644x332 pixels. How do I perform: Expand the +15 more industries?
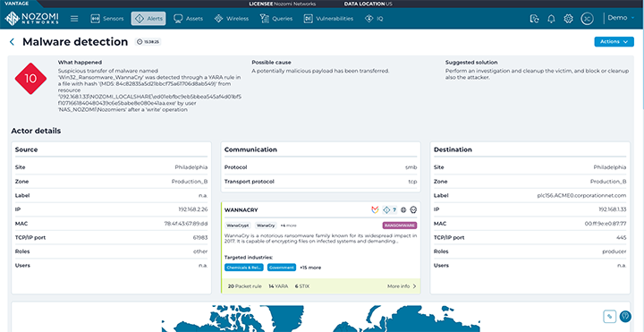[x=310, y=268]
